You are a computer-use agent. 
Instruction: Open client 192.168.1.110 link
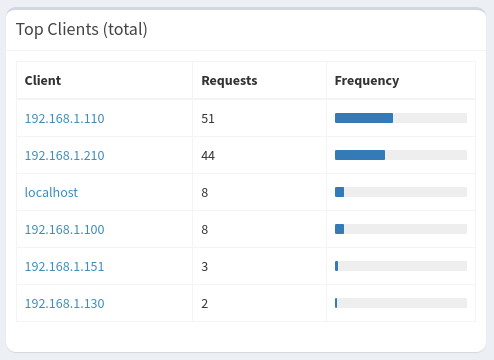click(65, 119)
